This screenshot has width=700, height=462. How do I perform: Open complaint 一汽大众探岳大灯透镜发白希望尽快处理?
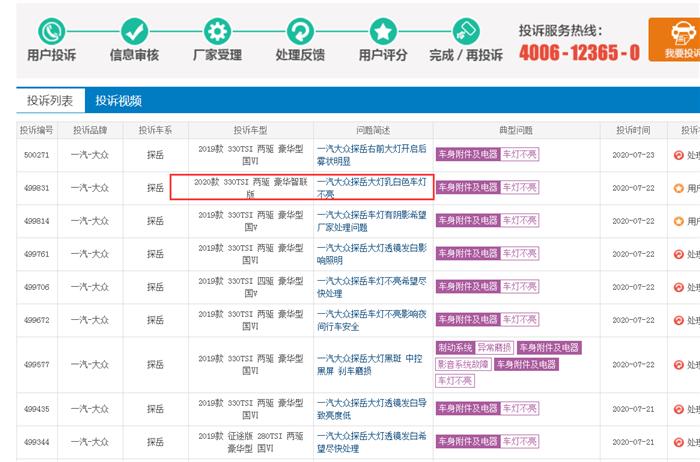coord(371,442)
